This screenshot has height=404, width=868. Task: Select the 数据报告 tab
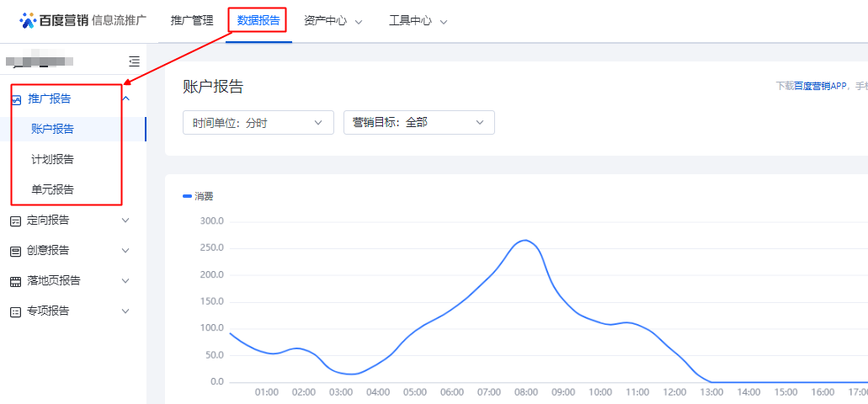[258, 21]
